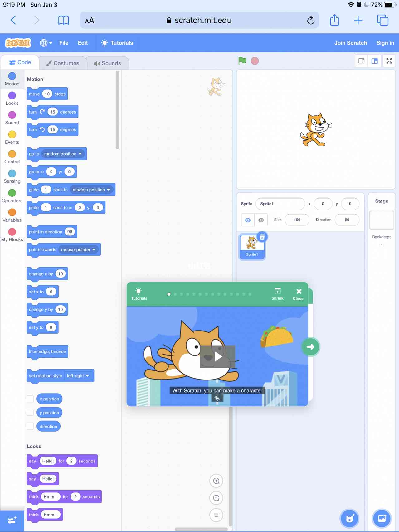Open the Add Extension button
The width and height of the screenshot is (399, 532).
(x=12, y=520)
